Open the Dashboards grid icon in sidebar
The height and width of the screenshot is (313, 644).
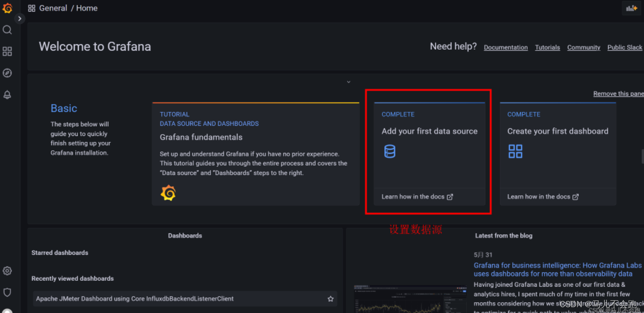(7, 51)
